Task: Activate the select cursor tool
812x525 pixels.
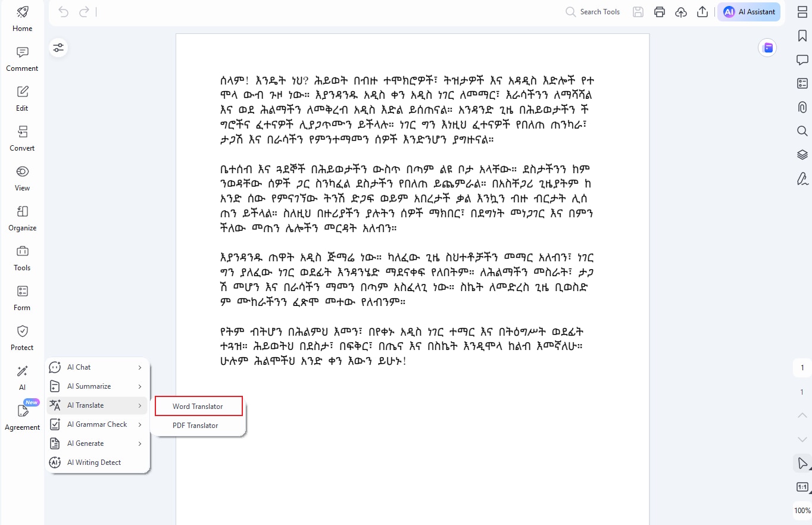Action: (x=802, y=463)
